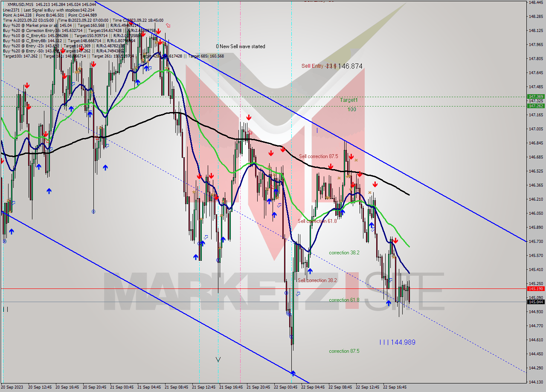This screenshot has height=392, width=546.
Task: Click the '21 Sep 20:45' time axis label
Action: [x=258, y=387]
